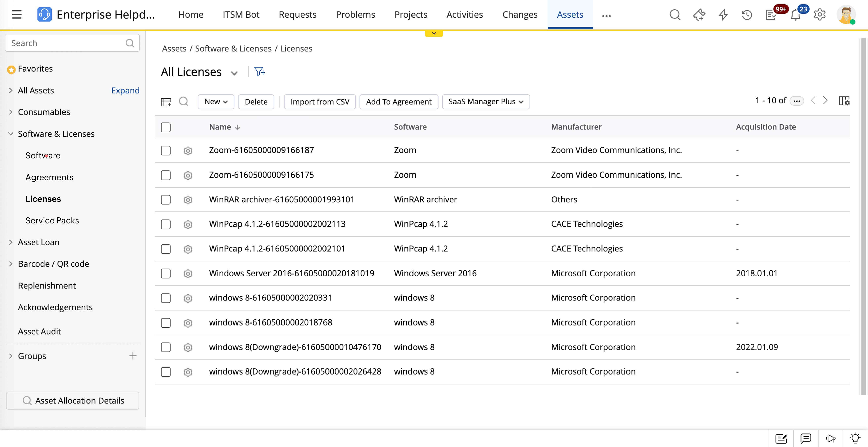Open the global search magnifier icon

(675, 15)
